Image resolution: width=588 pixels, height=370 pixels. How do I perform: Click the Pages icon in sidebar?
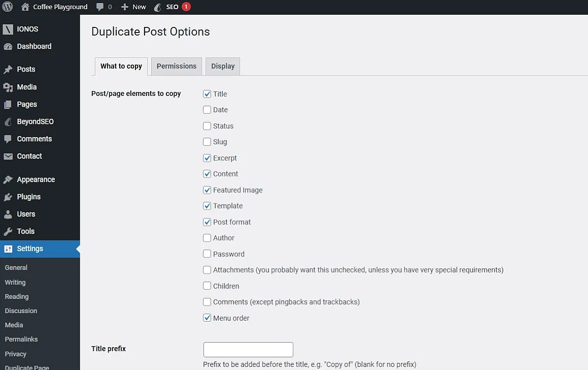point(8,105)
